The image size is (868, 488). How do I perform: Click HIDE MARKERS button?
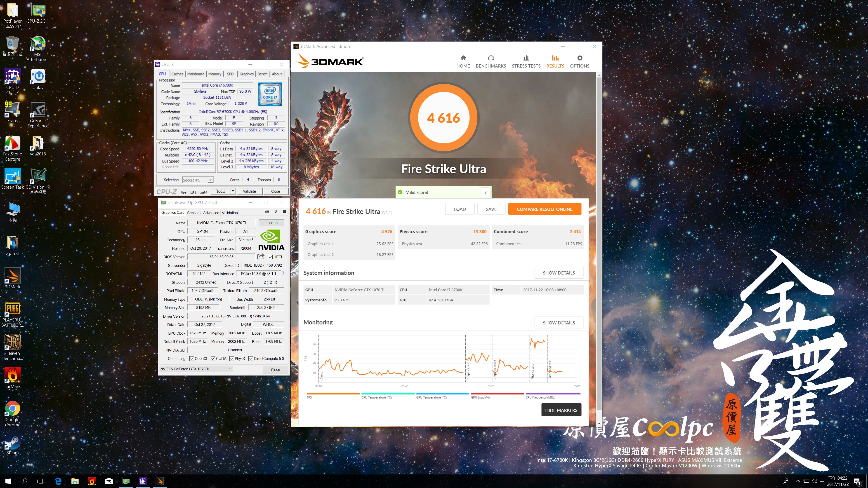pyautogui.click(x=561, y=410)
